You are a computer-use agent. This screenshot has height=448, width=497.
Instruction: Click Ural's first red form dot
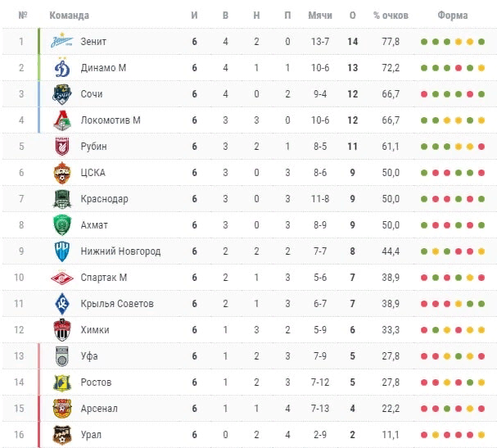tap(424, 435)
